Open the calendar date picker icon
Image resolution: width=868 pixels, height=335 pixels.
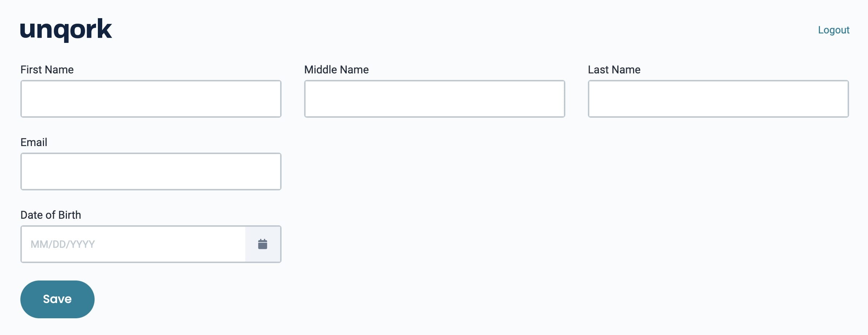point(263,244)
